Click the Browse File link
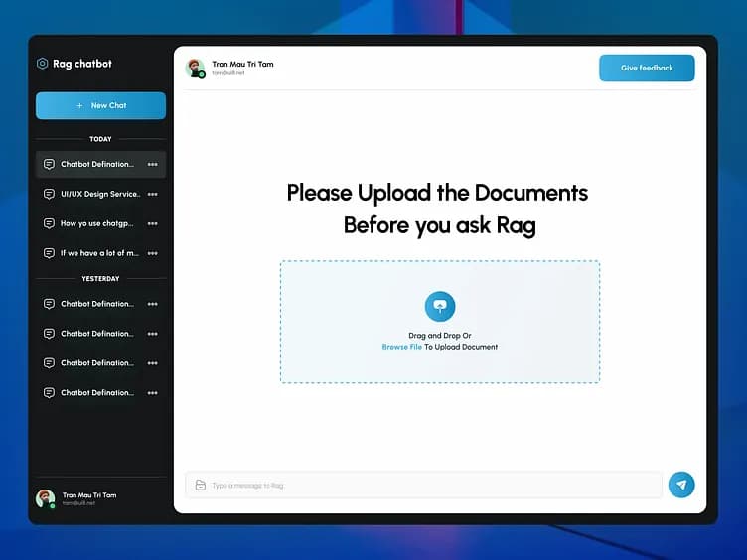Screen dimensions: 747x560 pyautogui.click(x=401, y=347)
